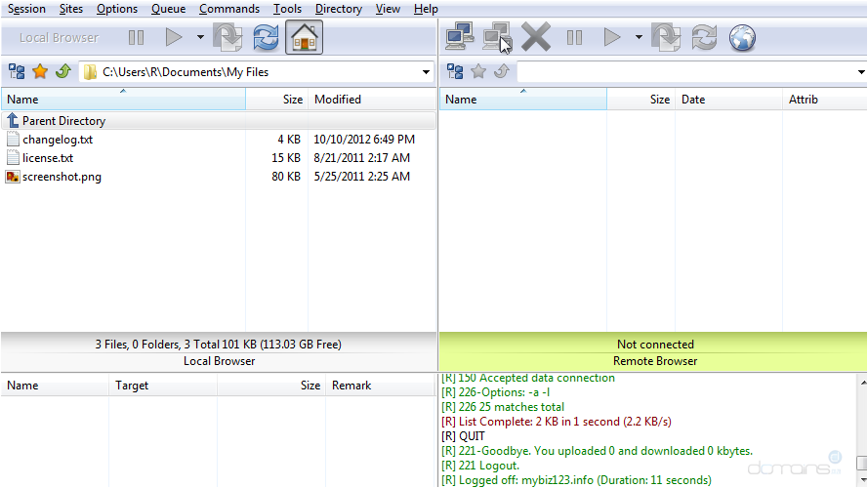Open the Directory menu
The height and width of the screenshot is (488, 868).
click(338, 9)
